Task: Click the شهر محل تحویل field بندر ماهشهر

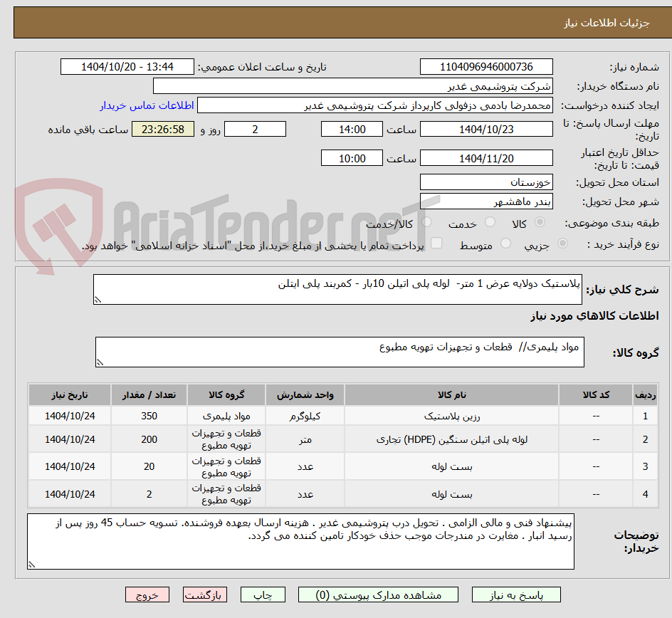Action: (486, 201)
